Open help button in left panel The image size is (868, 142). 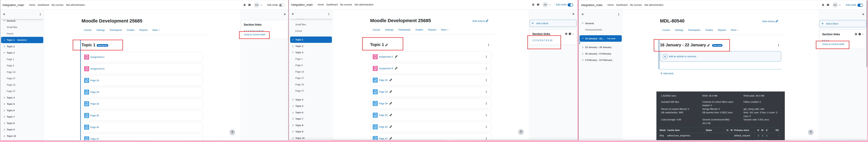tap(232, 132)
